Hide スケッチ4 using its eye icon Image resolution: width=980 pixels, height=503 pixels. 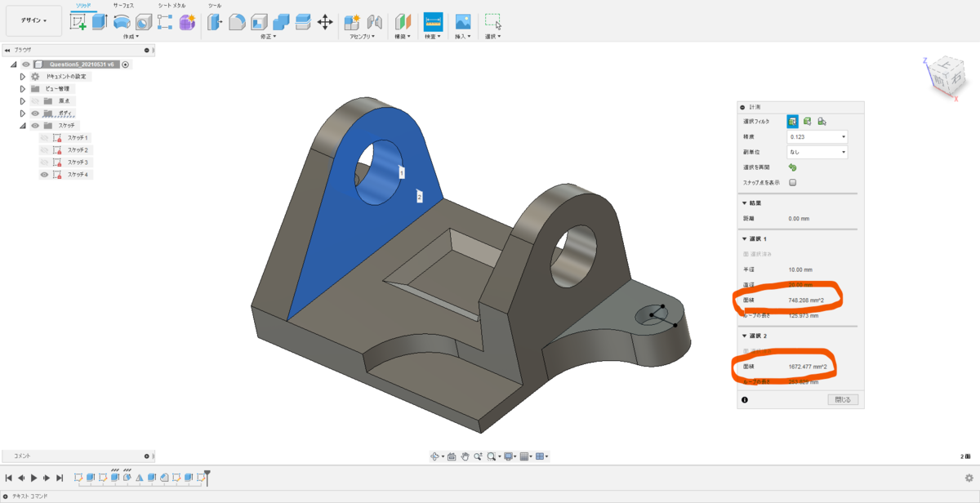coord(45,175)
